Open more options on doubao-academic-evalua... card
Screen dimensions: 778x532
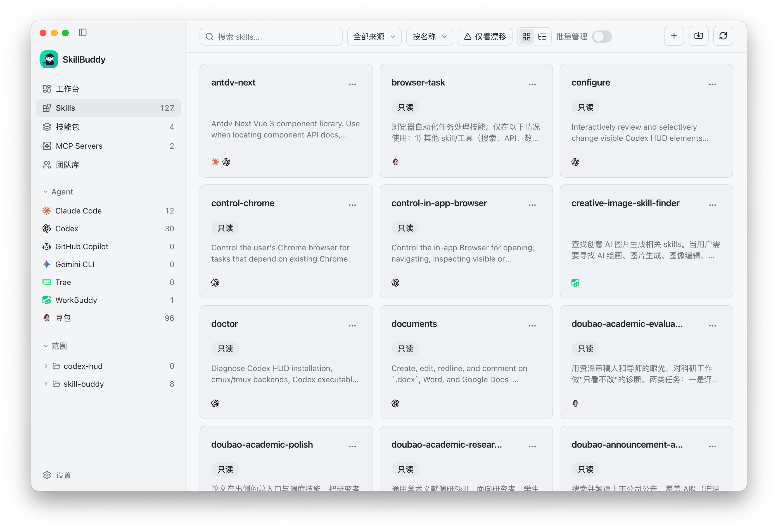click(x=712, y=326)
